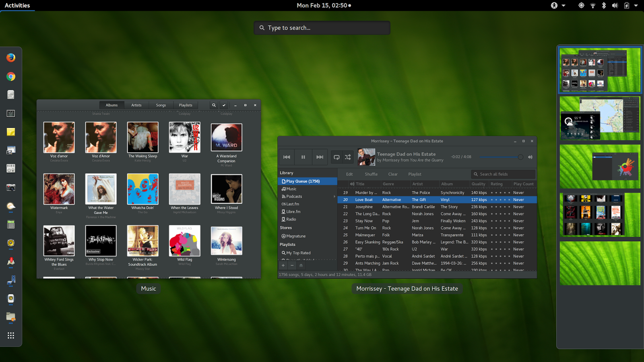Screen dimensions: 644x362
Task: Open the clock and calendar menu
Action: [324, 5]
